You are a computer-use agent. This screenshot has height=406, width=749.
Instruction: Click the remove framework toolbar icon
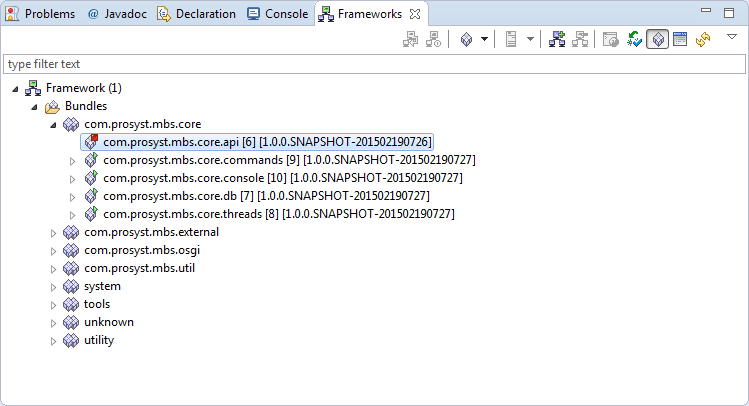[579, 39]
